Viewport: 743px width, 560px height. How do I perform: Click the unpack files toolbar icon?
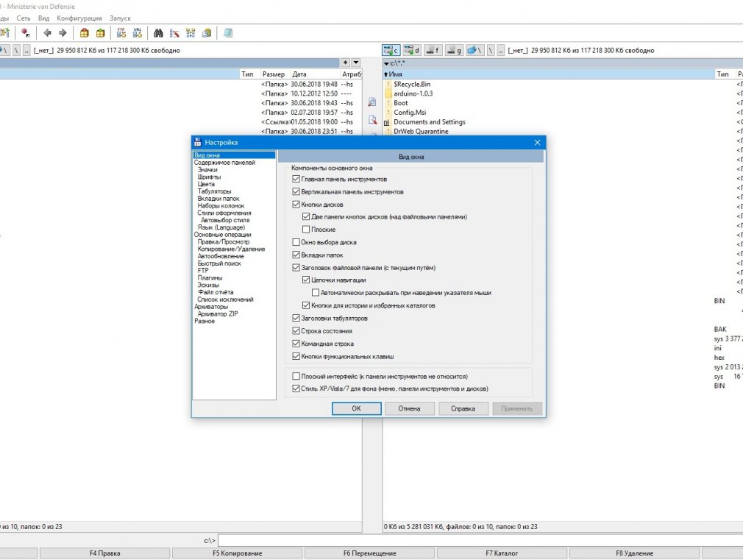[101, 32]
